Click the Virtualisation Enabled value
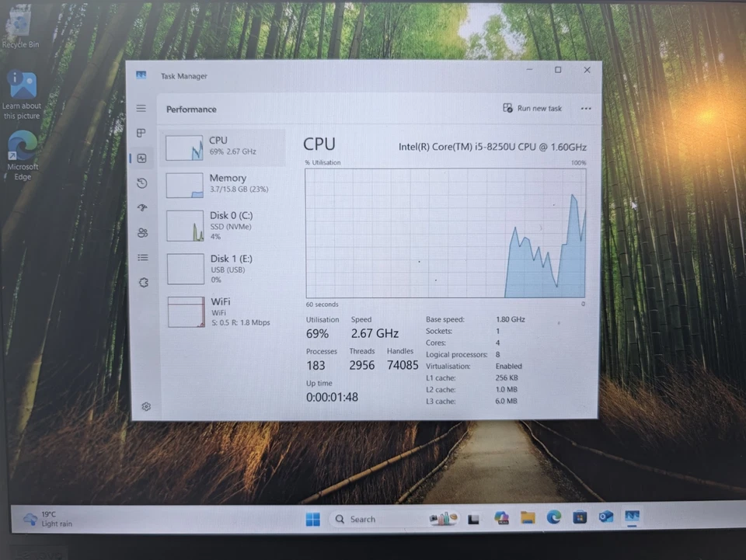Viewport: 746px width, 560px height. tap(508, 366)
